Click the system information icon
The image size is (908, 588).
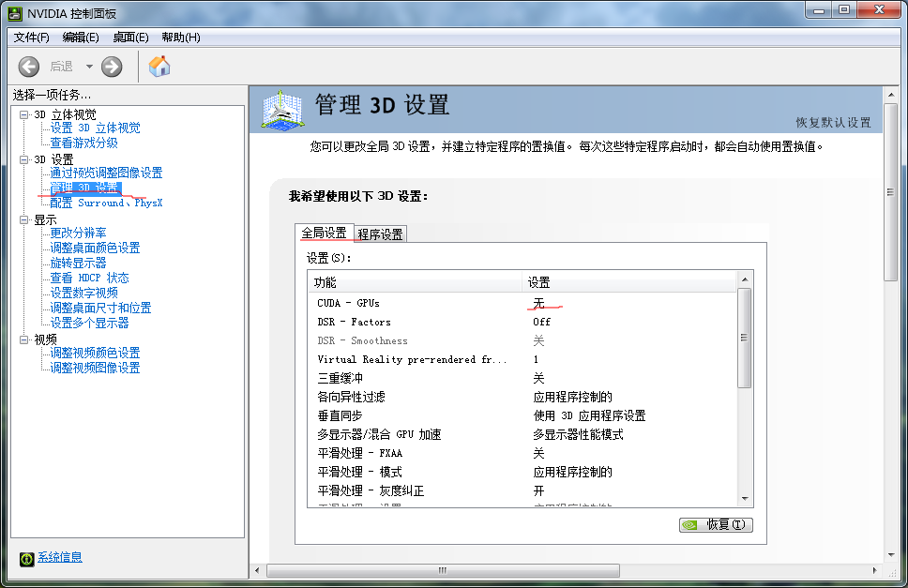[26, 559]
